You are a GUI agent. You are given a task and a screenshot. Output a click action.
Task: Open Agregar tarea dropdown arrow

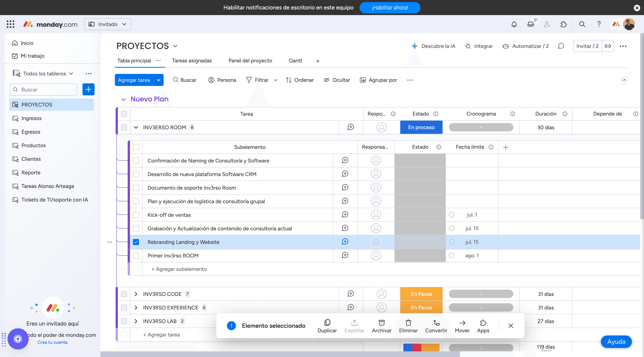pos(159,80)
